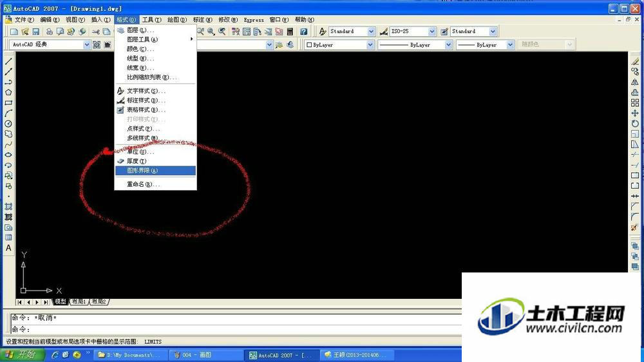The width and height of the screenshot is (644, 362).
Task: Click the Layer Previous icon
Action: 290,45
